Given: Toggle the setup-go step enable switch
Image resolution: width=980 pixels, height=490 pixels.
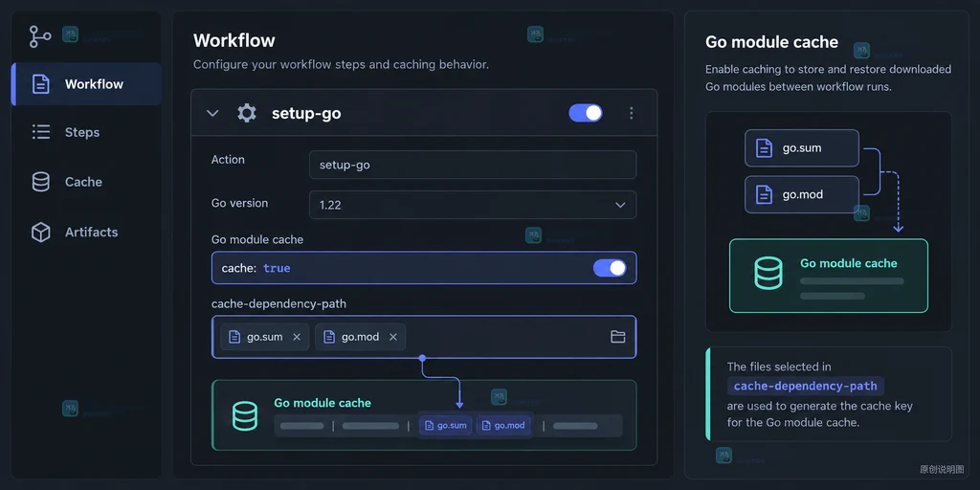Looking at the screenshot, I should [x=586, y=113].
